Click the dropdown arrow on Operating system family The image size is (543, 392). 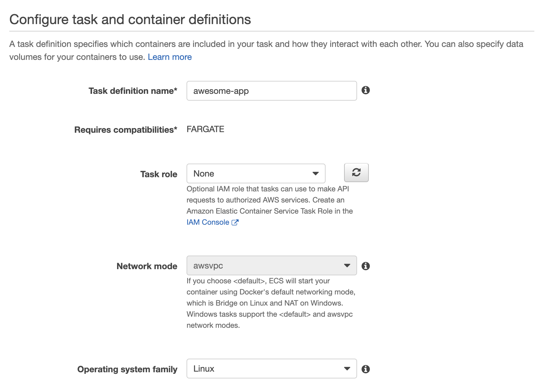click(347, 368)
